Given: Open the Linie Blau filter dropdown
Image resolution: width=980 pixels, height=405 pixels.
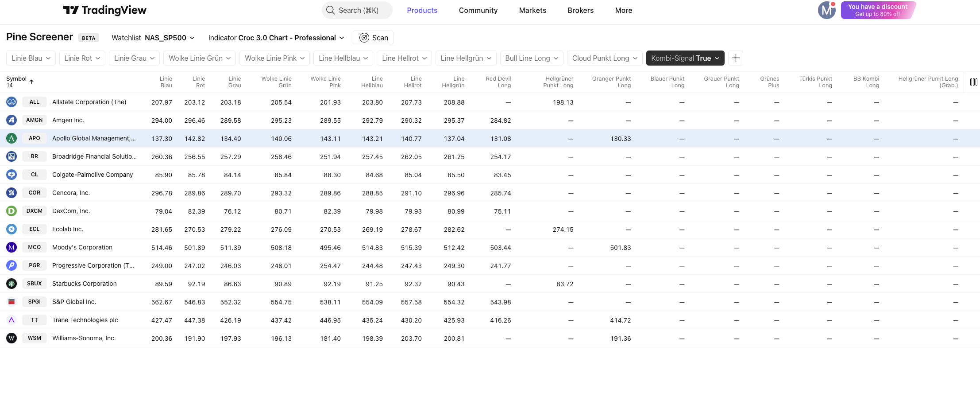Looking at the screenshot, I should tap(31, 58).
